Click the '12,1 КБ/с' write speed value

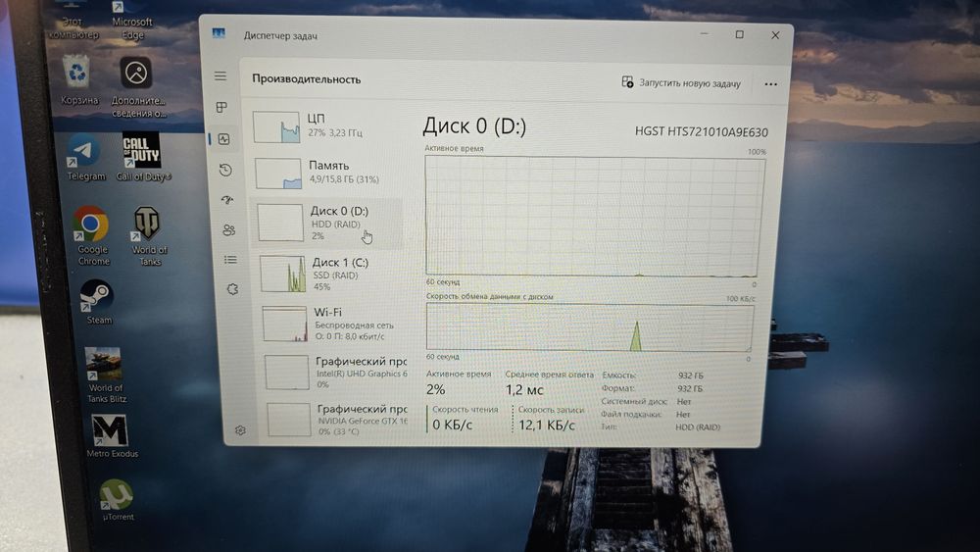(546, 426)
